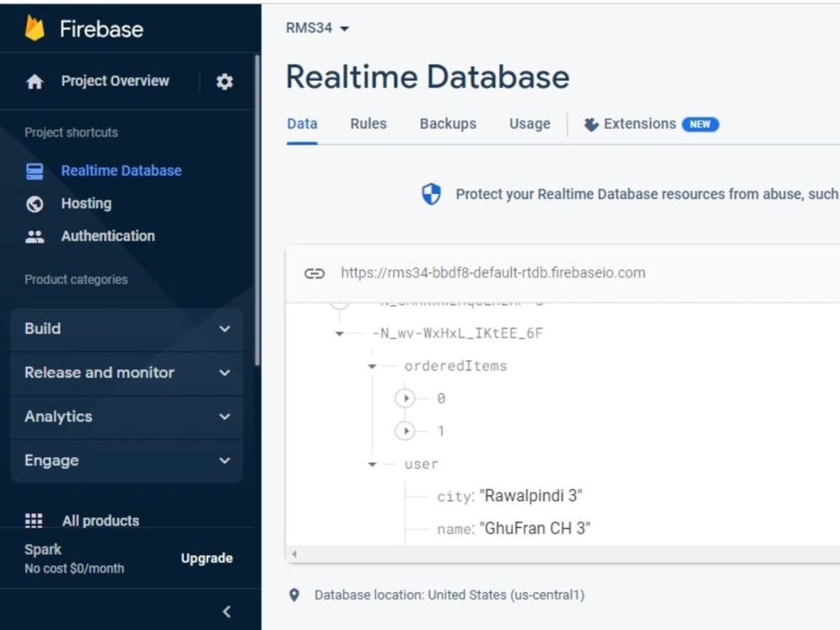Screen dimensions: 840x630
Task: Open the RMS34 project dropdown
Action: pos(318,28)
